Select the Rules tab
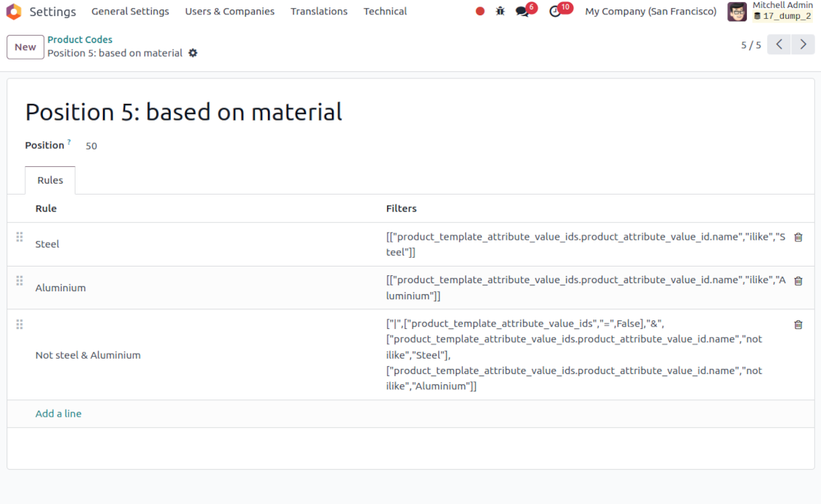Image resolution: width=821 pixels, height=504 pixels. (50, 180)
